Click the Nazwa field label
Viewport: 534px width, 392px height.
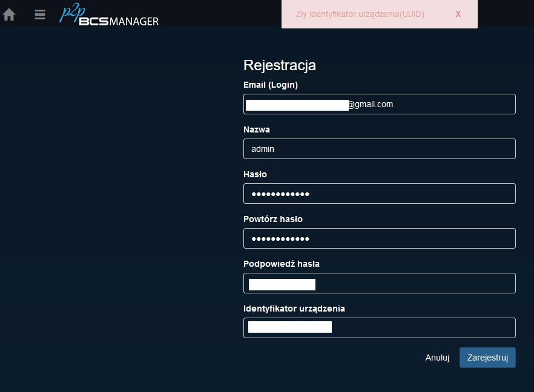click(257, 129)
